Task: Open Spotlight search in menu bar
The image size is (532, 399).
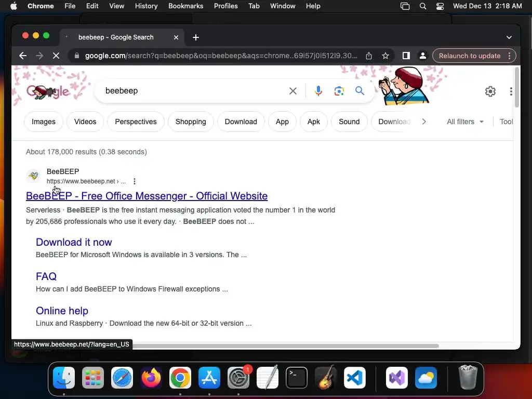Action: (423, 6)
